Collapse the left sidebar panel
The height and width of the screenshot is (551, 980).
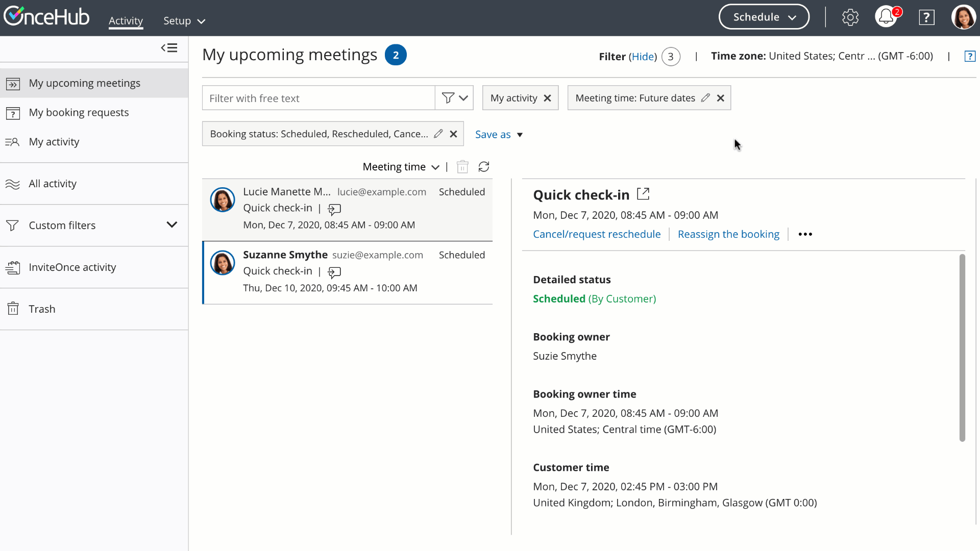169,48
